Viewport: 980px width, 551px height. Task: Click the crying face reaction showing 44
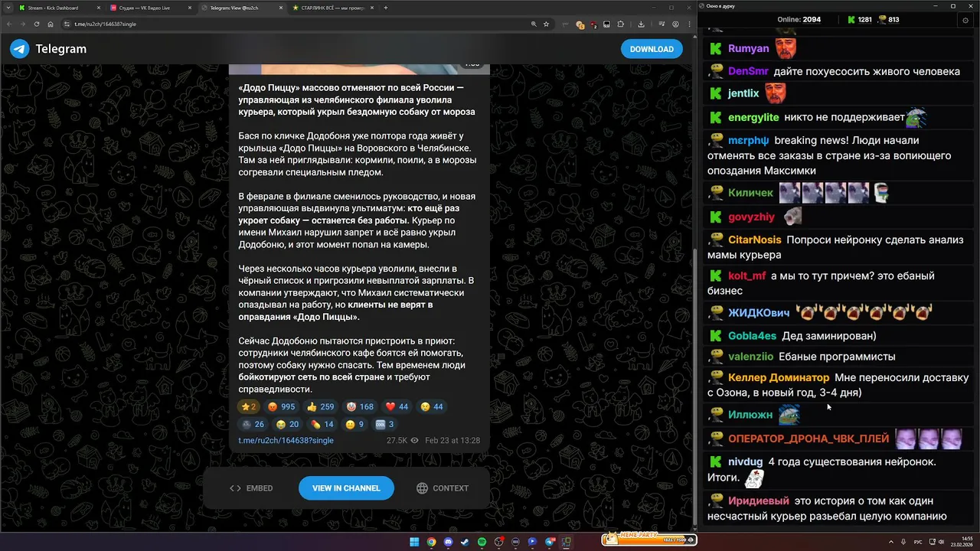pos(432,407)
